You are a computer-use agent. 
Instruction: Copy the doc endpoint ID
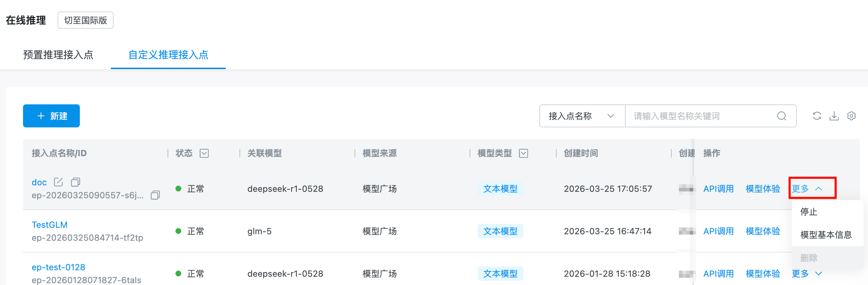click(155, 195)
